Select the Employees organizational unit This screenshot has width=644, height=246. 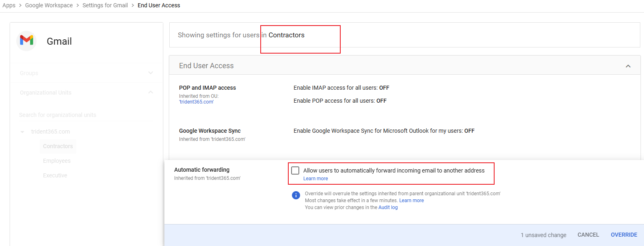point(57,161)
